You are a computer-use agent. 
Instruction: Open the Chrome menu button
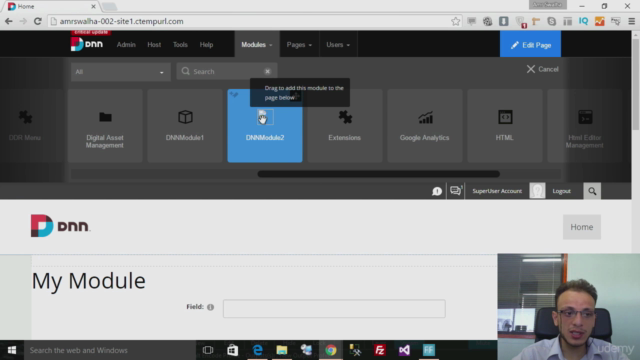631,21
